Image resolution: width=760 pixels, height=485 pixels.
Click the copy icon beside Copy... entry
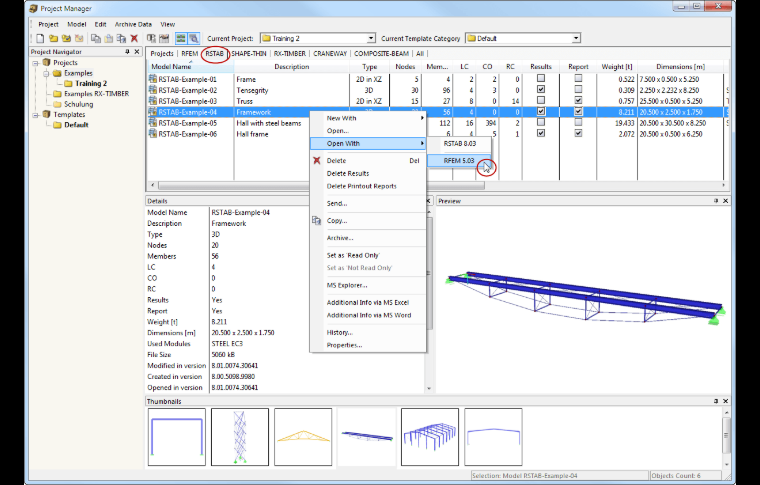(317, 220)
